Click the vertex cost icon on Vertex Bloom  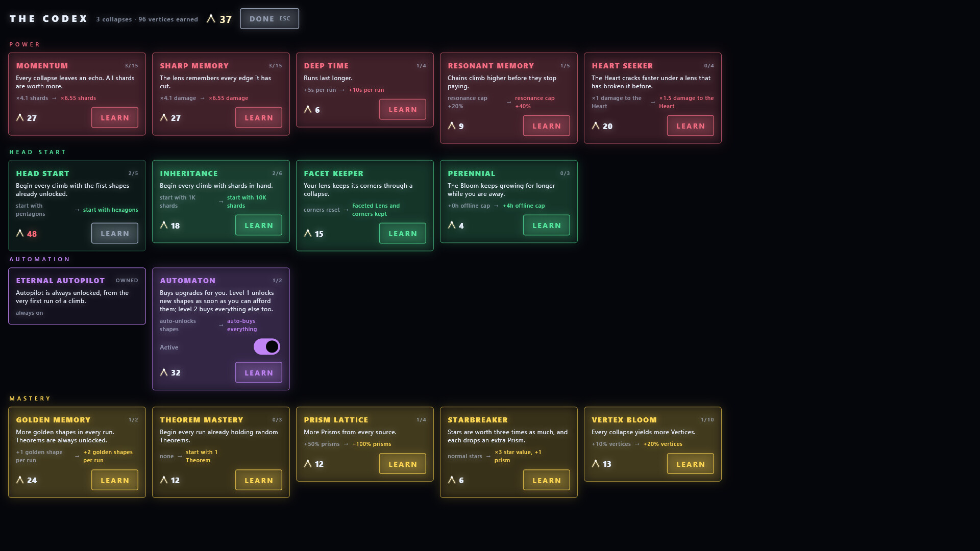point(596,464)
